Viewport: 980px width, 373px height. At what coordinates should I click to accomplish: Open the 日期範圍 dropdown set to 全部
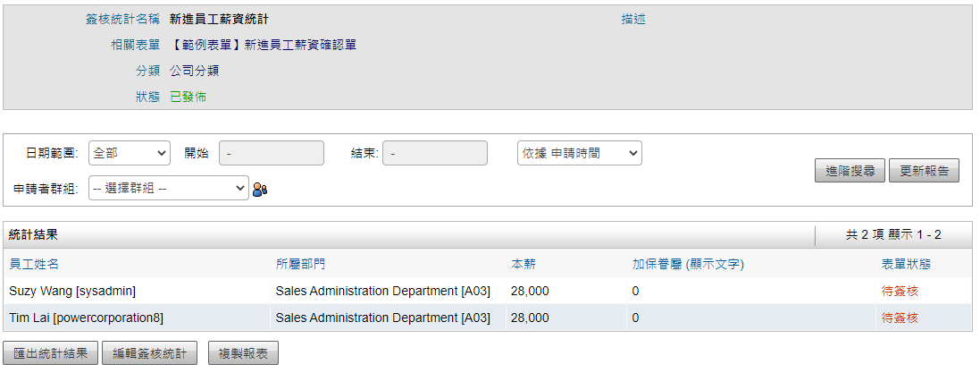point(130,153)
